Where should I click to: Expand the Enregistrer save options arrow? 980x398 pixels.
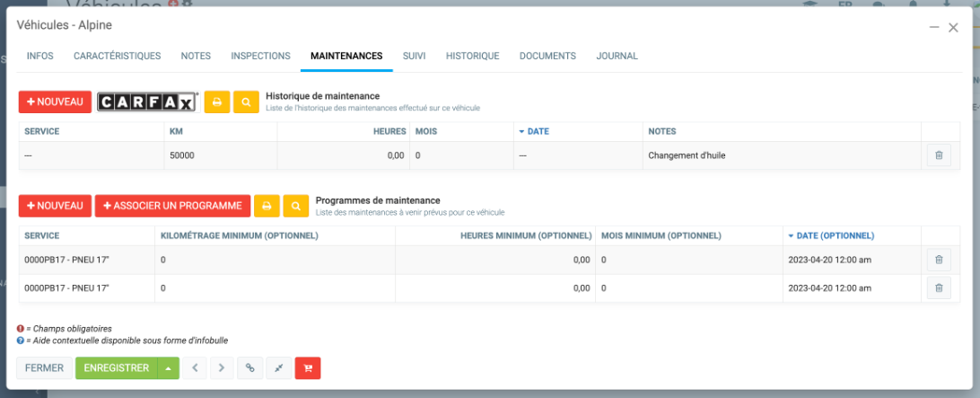tap(169, 367)
